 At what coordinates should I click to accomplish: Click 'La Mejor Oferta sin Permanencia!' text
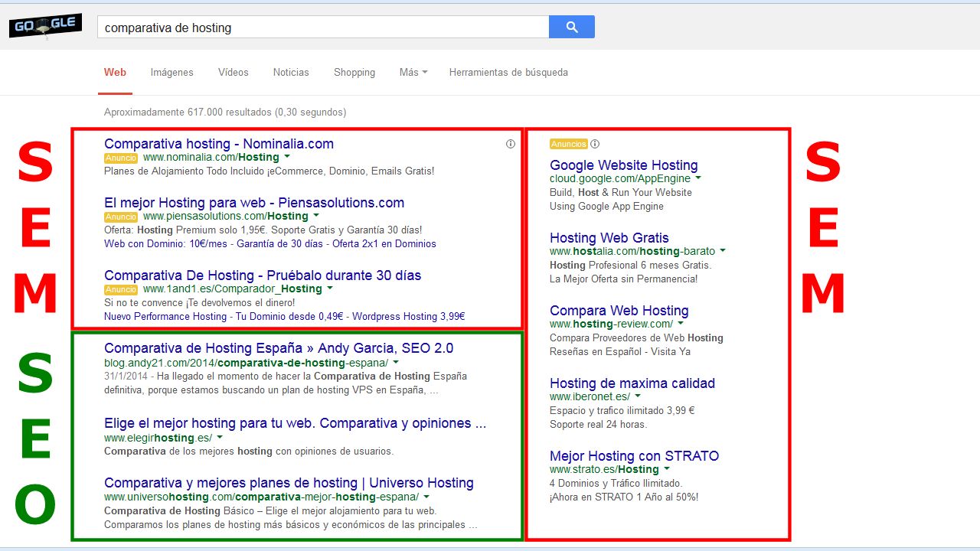click(624, 279)
